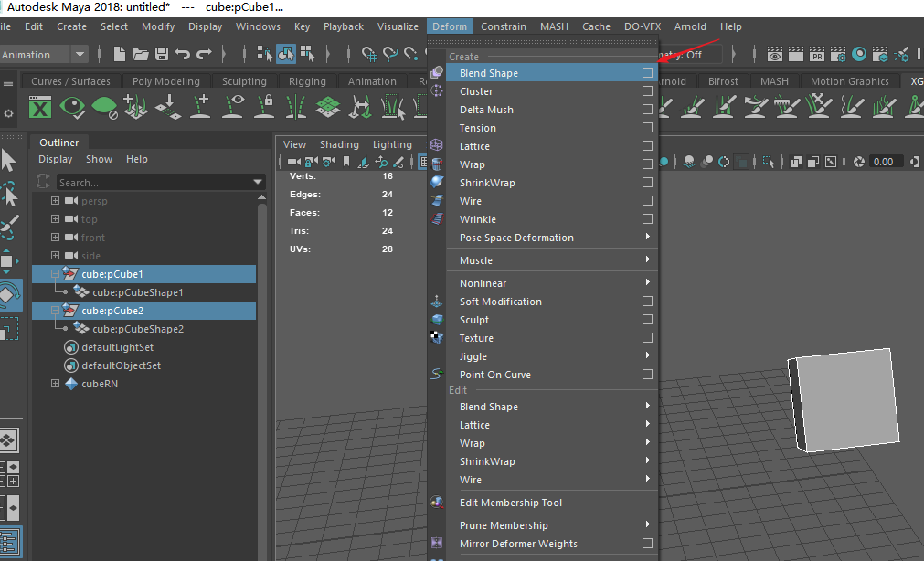Click the Snap to Grids magnet icon
The height and width of the screenshot is (561, 924).
tap(368, 55)
